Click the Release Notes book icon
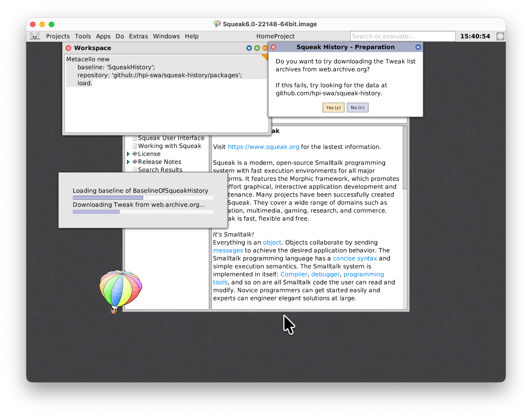Viewport: 532px width, 417px height. click(x=135, y=162)
